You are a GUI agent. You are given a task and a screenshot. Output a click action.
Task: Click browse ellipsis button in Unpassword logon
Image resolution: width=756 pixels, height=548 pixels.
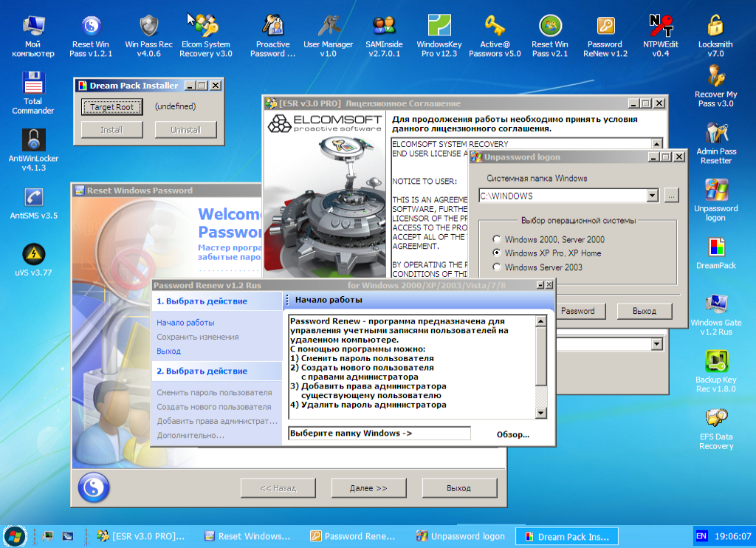coord(671,196)
